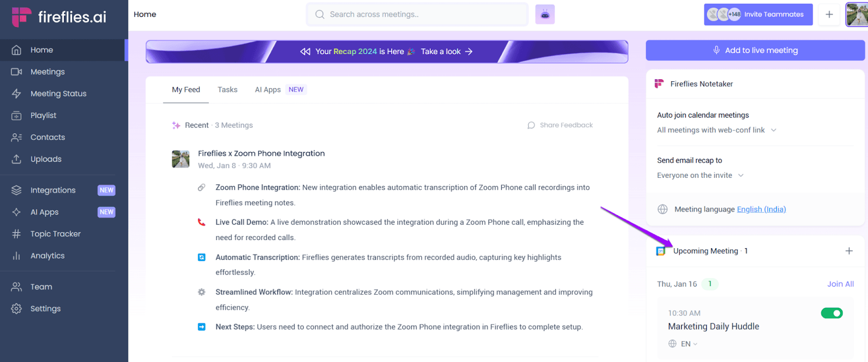Click the fireflies.ai logo
The height and width of the screenshot is (362, 868).
click(x=59, y=17)
